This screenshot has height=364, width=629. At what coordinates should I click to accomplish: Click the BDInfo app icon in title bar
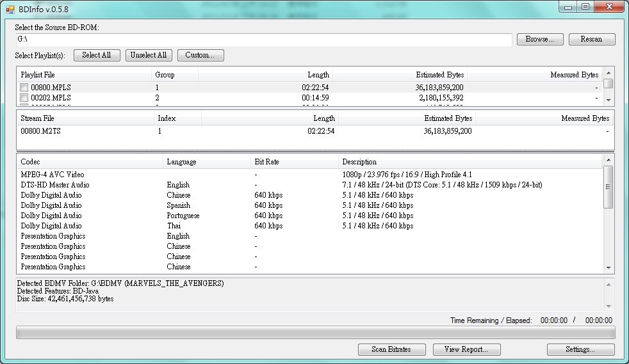10,9
